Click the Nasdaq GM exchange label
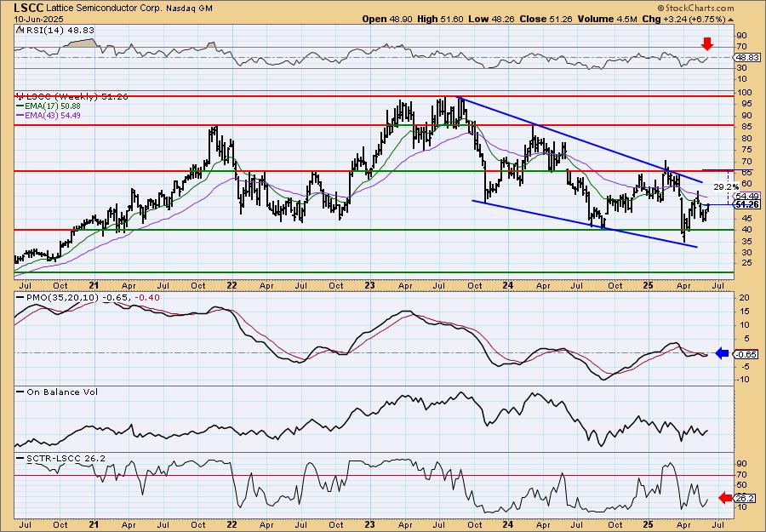Image resolution: width=766 pixels, height=532 pixels. [189, 9]
